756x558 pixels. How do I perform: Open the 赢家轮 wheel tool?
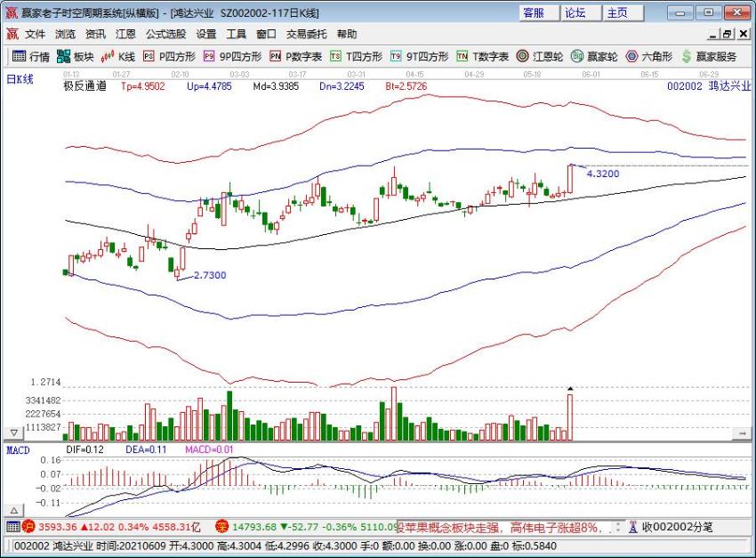594,56
